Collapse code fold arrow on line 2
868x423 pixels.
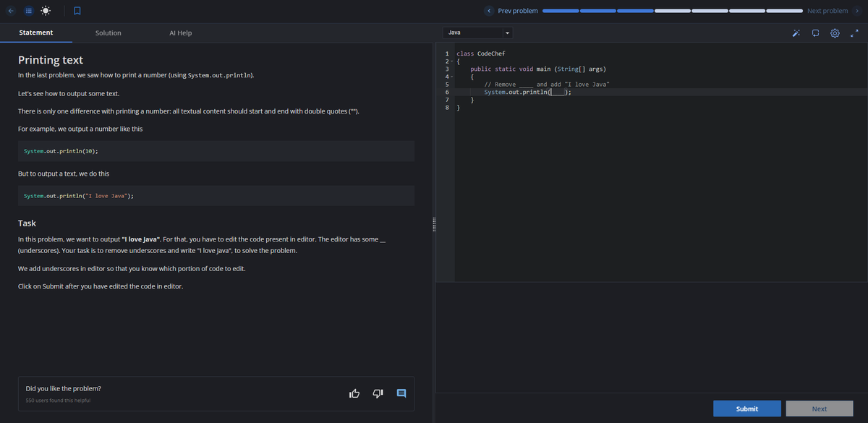451,62
